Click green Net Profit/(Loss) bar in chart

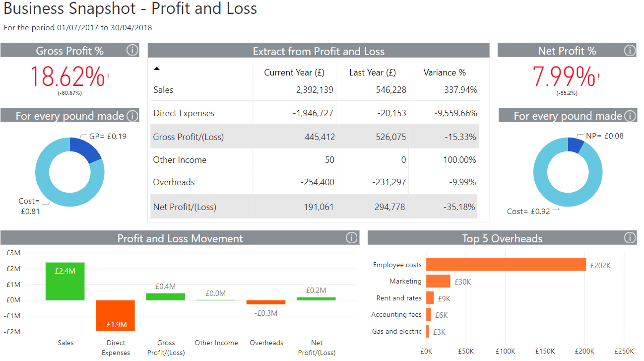pyautogui.click(x=316, y=299)
